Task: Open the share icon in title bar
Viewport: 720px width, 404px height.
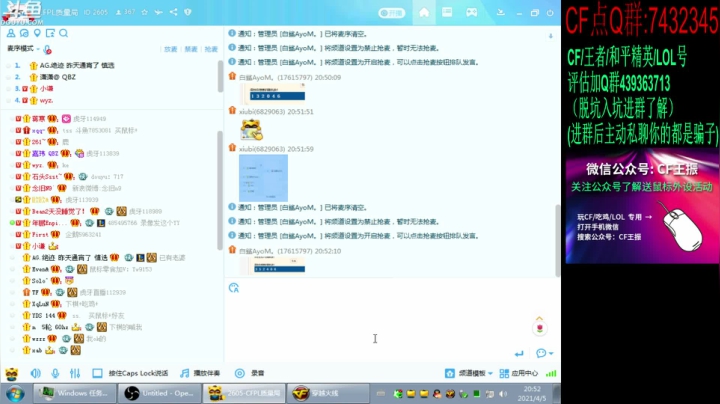Action: [174, 12]
